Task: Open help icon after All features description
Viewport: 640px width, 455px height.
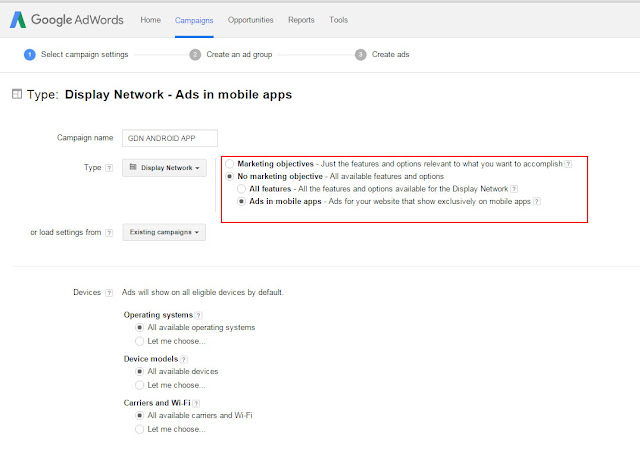Action: [x=514, y=189]
